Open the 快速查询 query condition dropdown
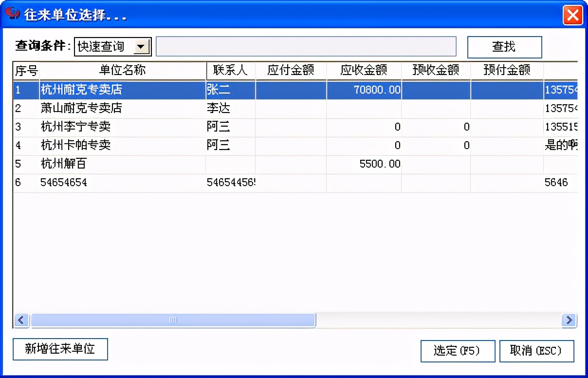The width and height of the screenshot is (588, 378). coord(105,47)
